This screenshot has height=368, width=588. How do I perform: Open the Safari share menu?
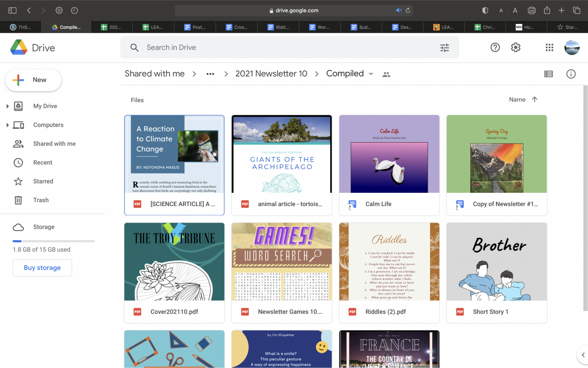point(547,10)
